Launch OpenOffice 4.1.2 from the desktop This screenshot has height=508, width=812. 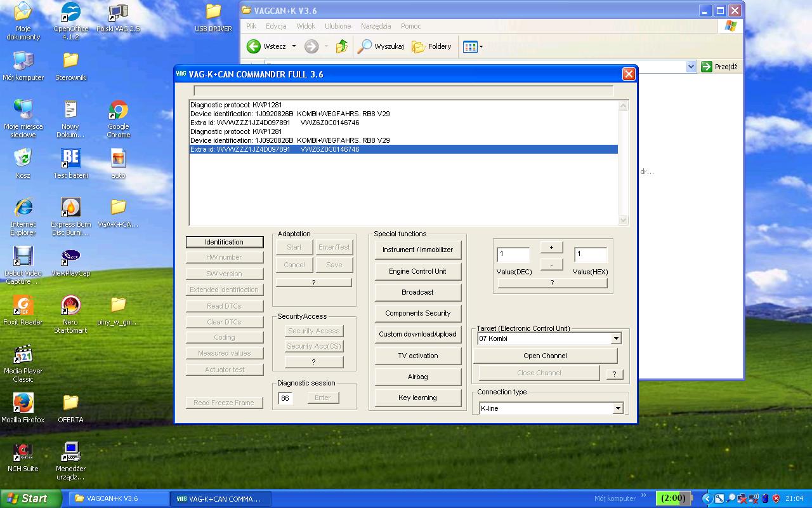click(70, 21)
